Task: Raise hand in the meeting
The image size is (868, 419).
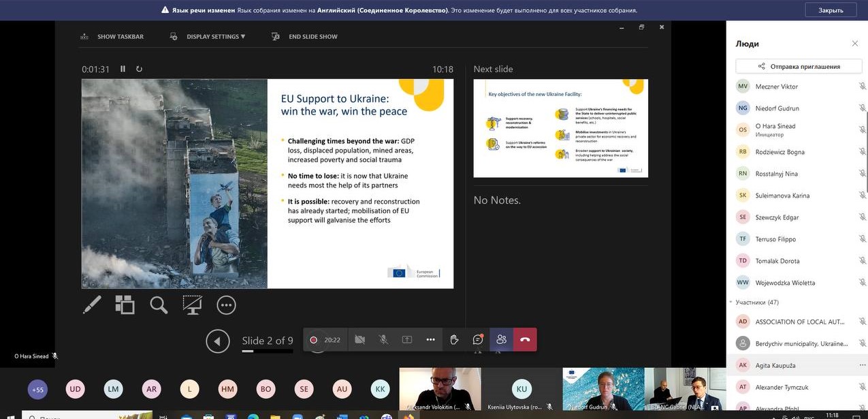Action: (x=454, y=339)
